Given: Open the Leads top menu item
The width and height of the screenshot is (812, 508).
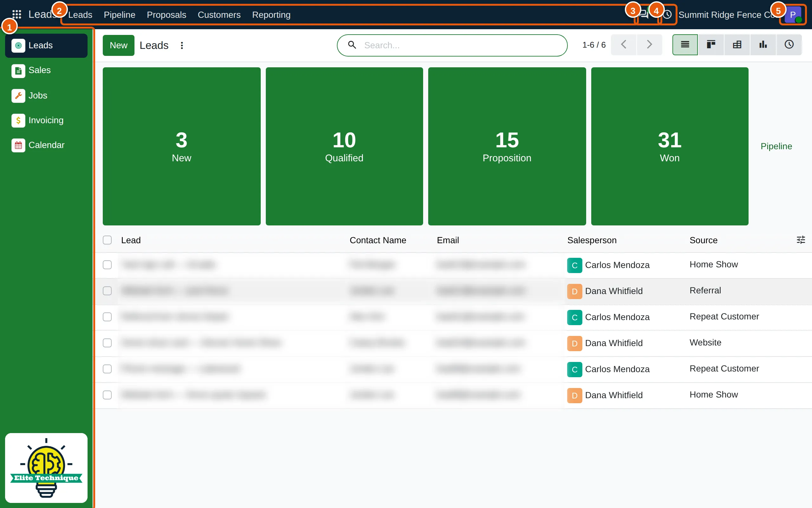Looking at the screenshot, I should tap(80, 15).
